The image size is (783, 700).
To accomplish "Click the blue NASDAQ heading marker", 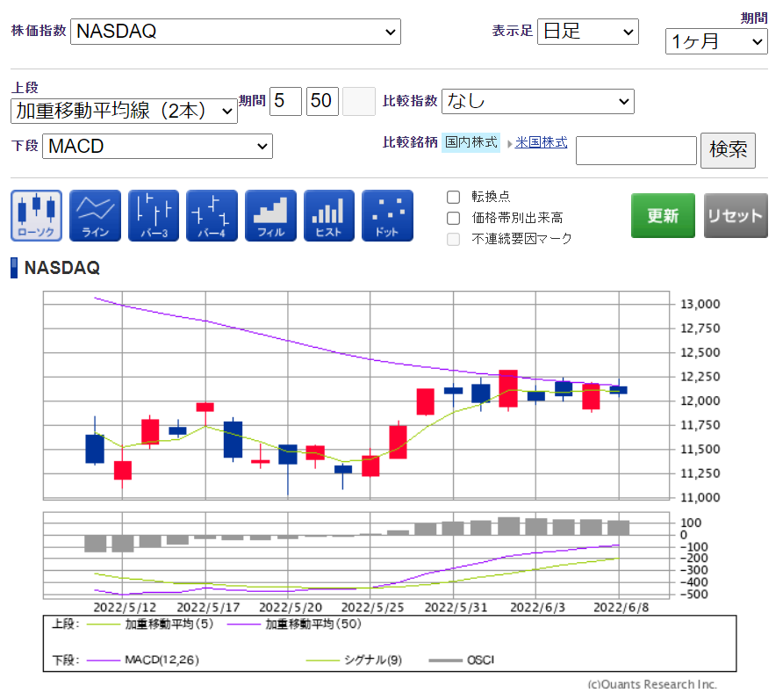I will point(14,268).
